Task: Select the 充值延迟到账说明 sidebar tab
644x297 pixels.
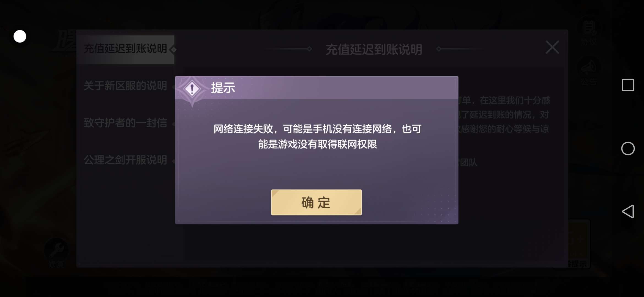Action: [125, 49]
